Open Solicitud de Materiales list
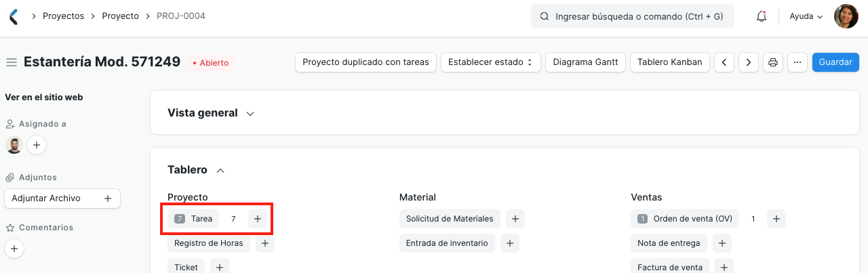Viewport: 868px width, 273px height. 450,219
